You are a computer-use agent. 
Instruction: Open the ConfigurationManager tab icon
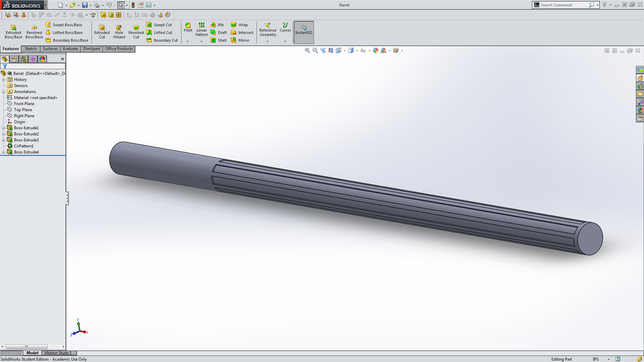tap(23, 59)
